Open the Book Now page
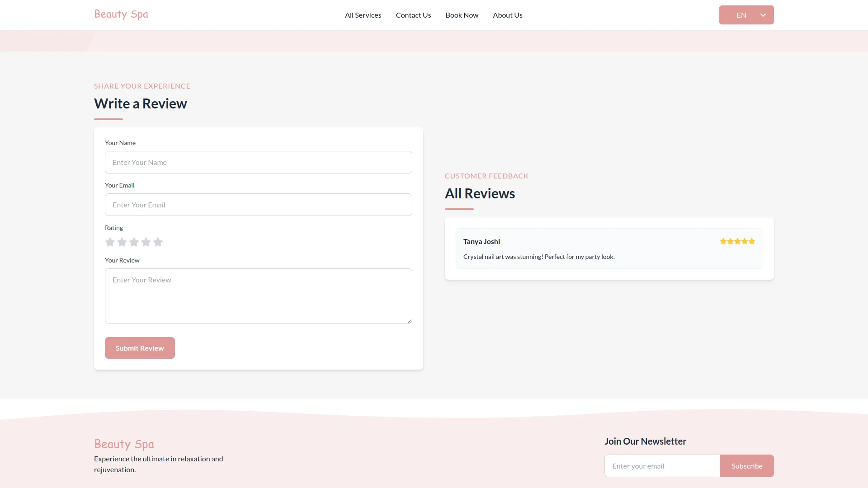This screenshot has width=868, height=488. click(462, 15)
